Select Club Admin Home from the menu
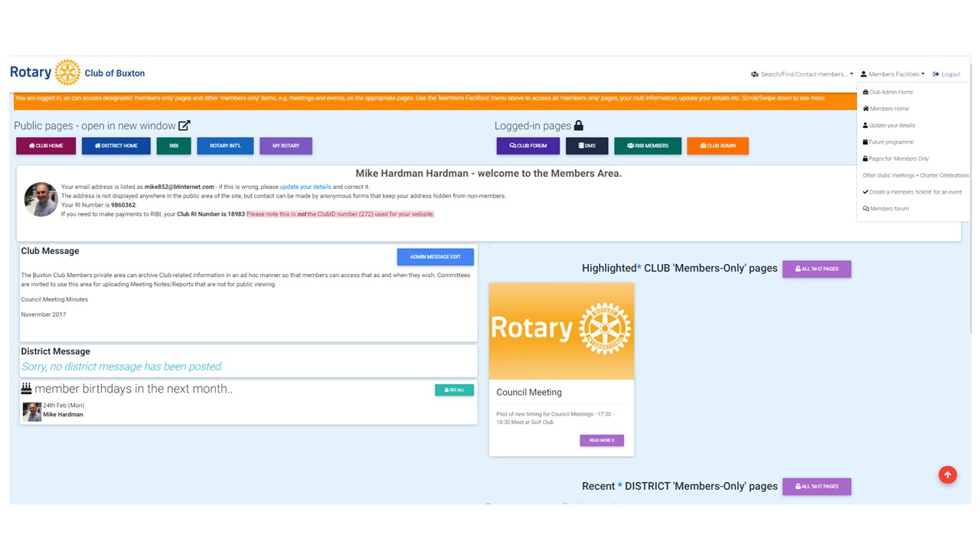This screenshot has height=551, width=980. [888, 92]
